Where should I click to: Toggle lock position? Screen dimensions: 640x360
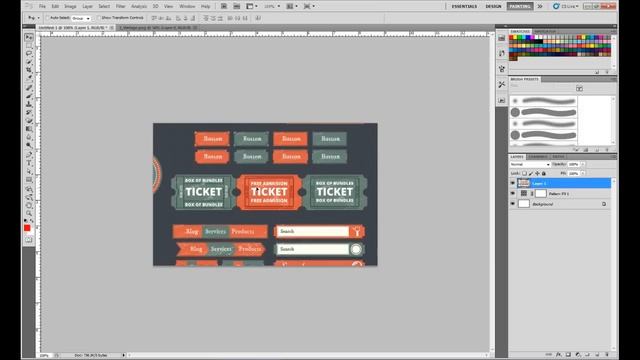tap(537, 173)
